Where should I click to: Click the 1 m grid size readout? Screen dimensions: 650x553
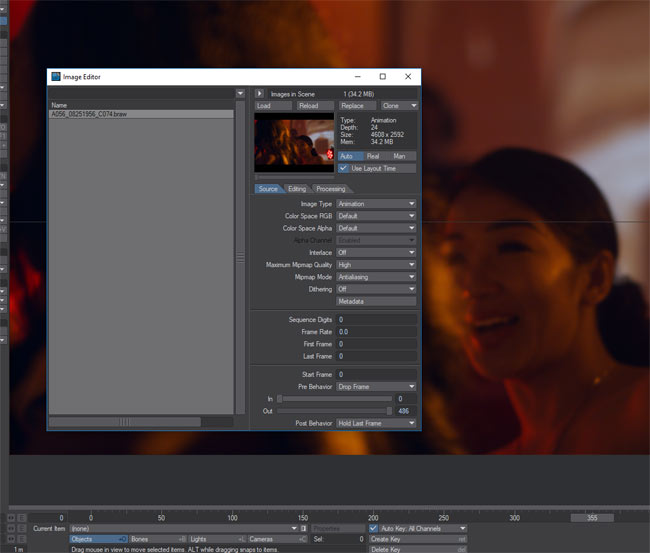click(19, 549)
